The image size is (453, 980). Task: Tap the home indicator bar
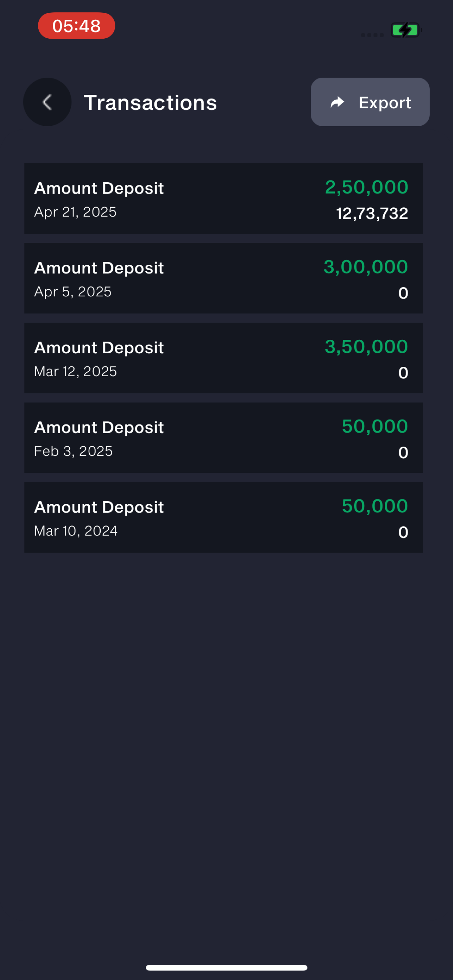click(226, 968)
